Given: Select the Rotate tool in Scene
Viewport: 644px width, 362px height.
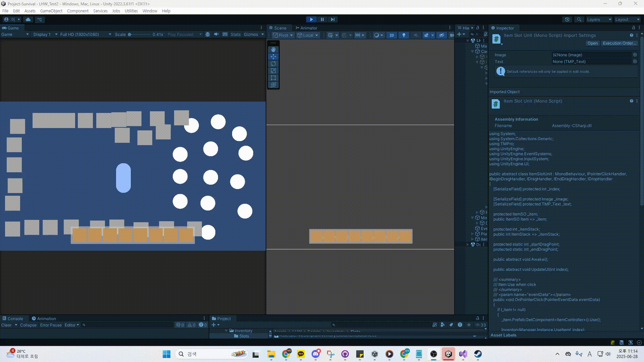Looking at the screenshot, I should (273, 64).
